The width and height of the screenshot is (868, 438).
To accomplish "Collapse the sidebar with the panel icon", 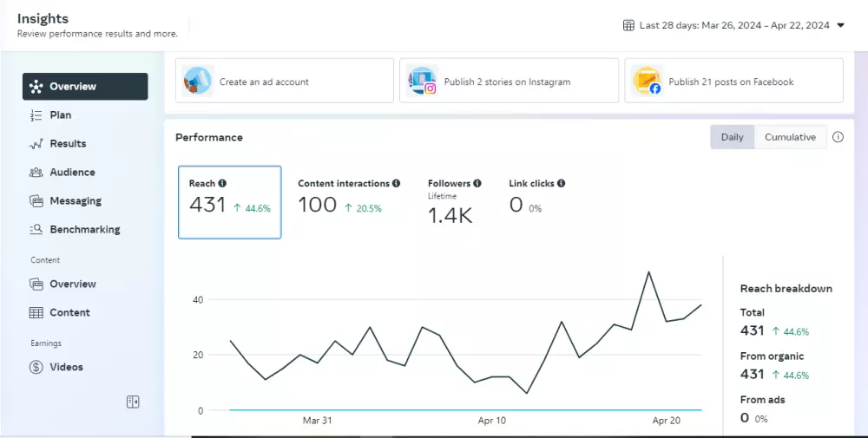I will coord(133,402).
